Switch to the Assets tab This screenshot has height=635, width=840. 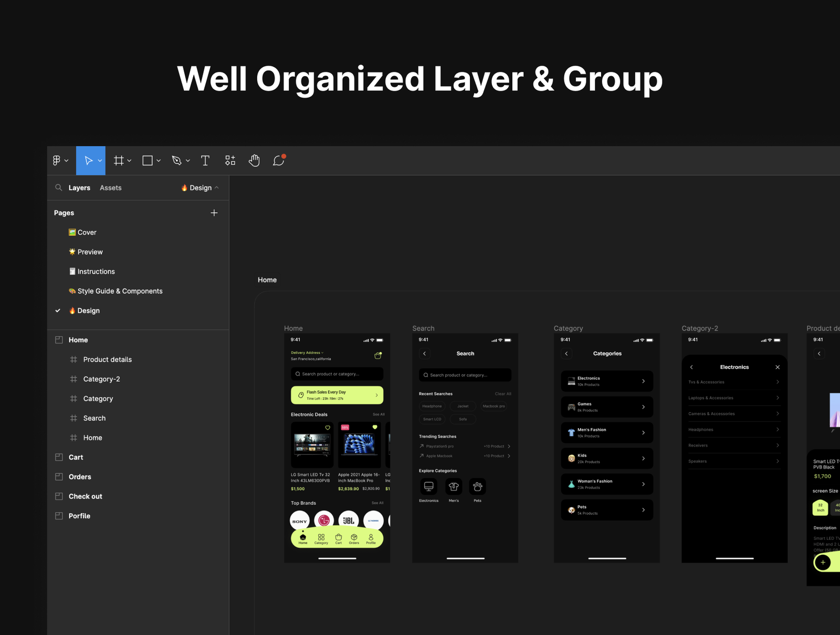point(110,188)
